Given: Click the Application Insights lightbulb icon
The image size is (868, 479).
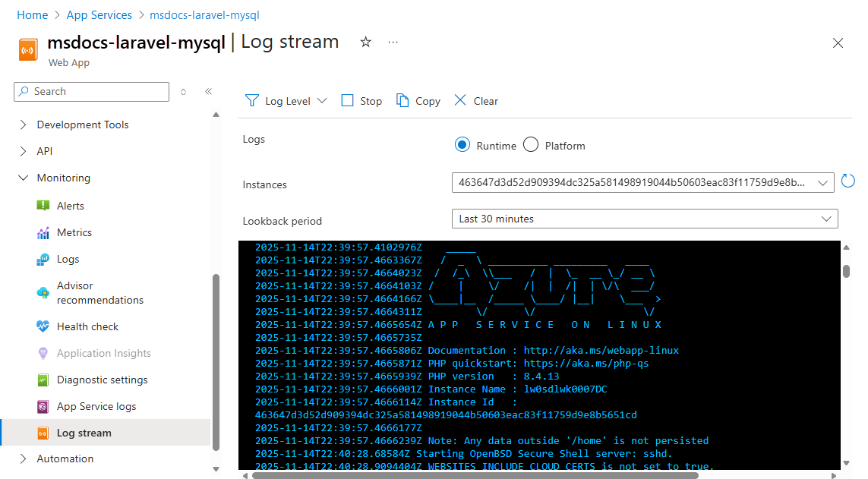Looking at the screenshot, I should point(43,353).
